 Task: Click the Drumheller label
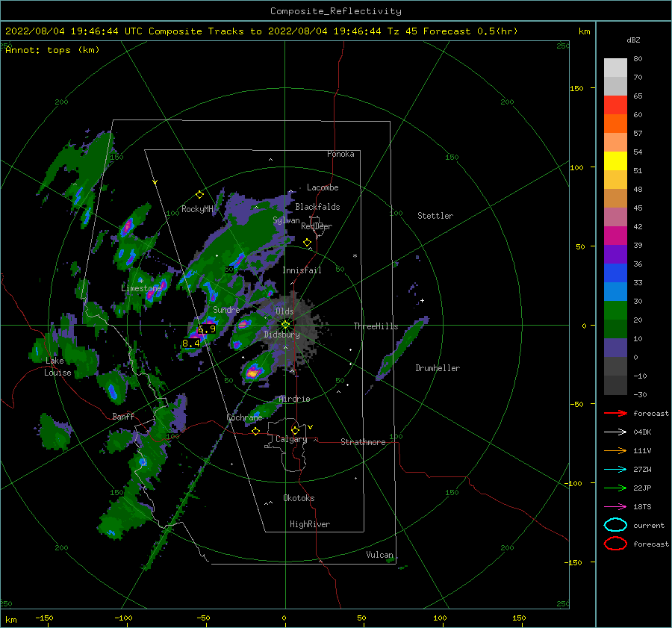point(438,368)
